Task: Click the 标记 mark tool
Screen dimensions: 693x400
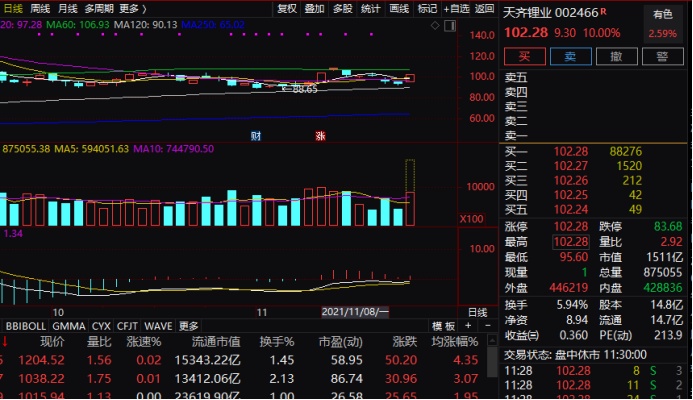Action: pyautogui.click(x=427, y=8)
